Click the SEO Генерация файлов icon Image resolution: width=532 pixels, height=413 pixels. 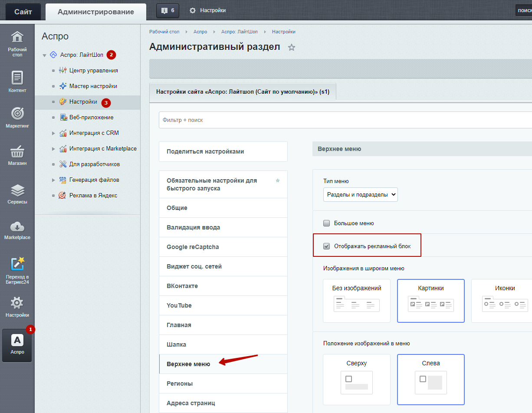point(63,180)
